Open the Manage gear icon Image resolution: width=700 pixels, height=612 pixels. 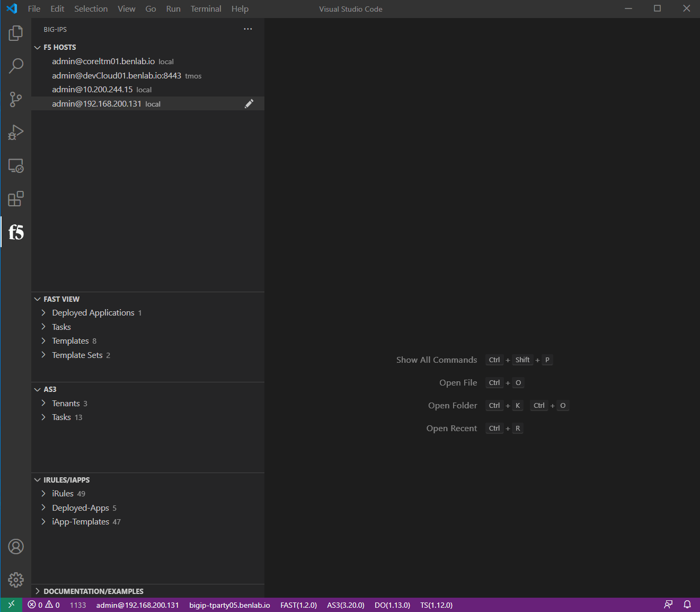[x=16, y=580]
